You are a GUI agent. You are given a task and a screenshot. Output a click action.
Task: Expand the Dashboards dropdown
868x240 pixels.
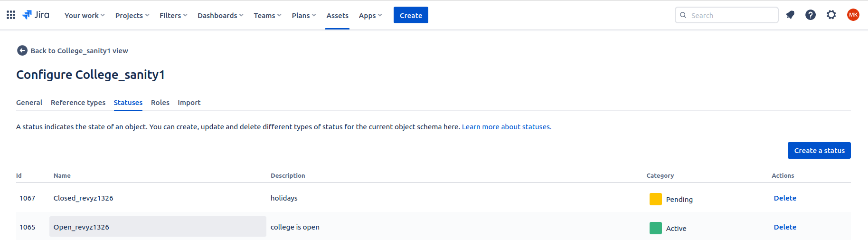(220, 16)
